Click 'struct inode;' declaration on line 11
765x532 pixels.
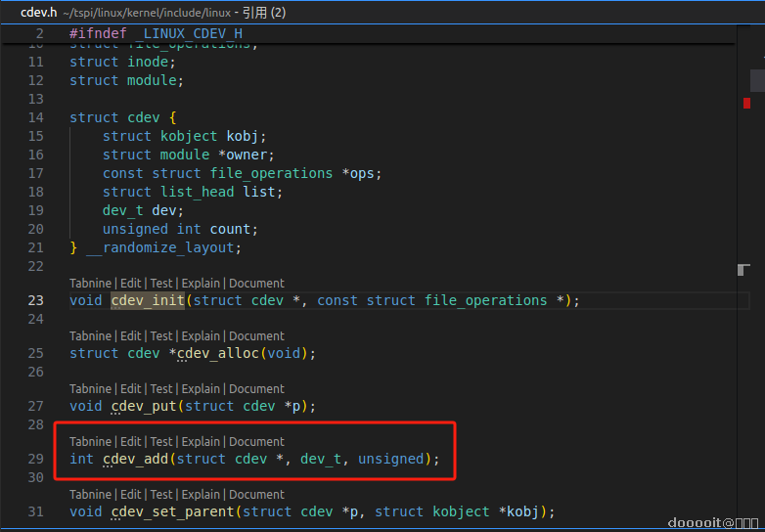tap(122, 62)
